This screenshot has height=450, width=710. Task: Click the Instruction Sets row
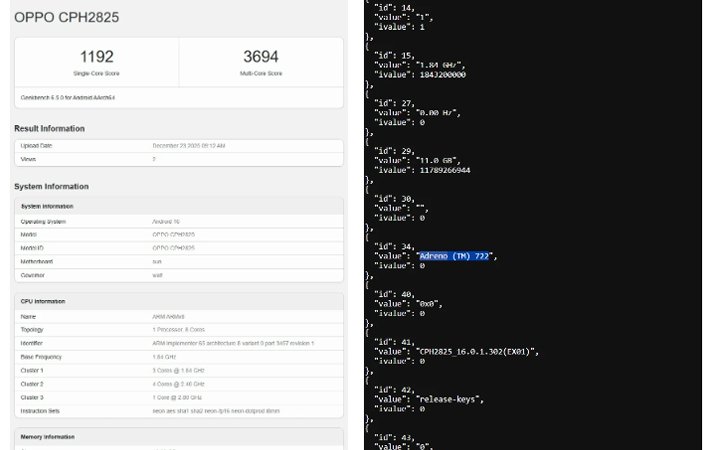point(178,410)
